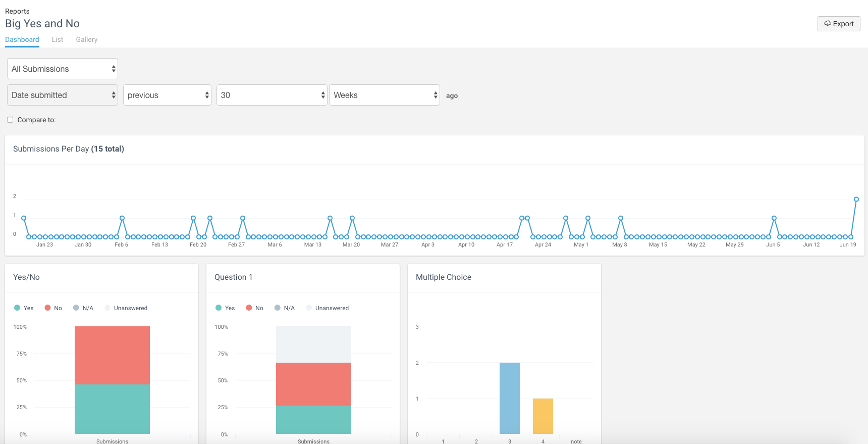This screenshot has width=868, height=444.
Task: Select the Jun 19 peak data point
Action: click(x=856, y=199)
